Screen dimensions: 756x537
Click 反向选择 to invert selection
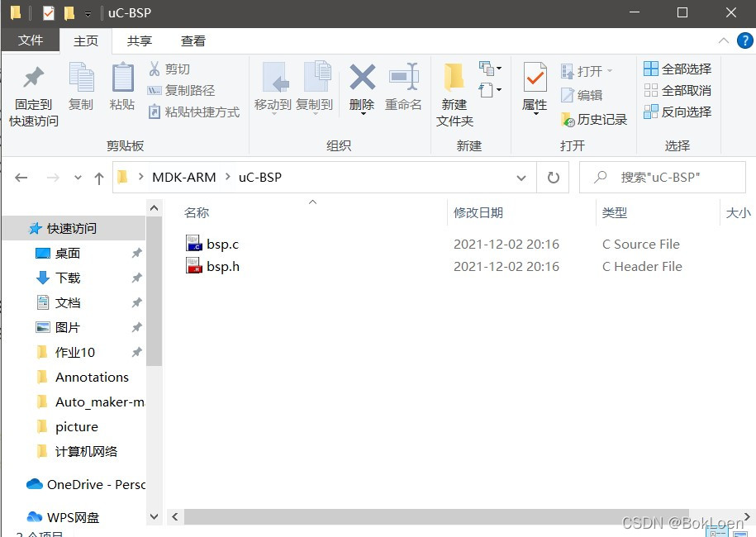[x=678, y=112]
